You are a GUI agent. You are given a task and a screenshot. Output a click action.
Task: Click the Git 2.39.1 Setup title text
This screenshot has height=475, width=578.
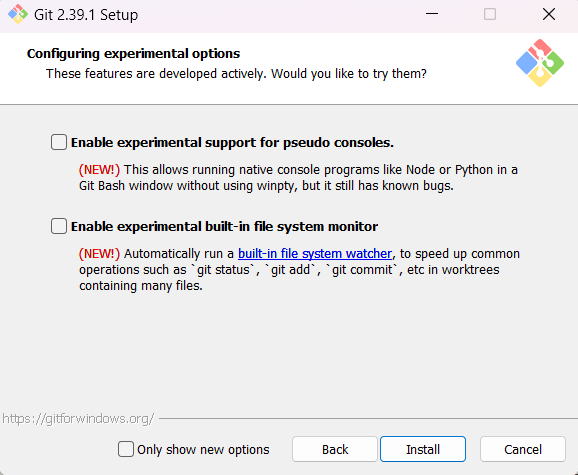tap(86, 15)
